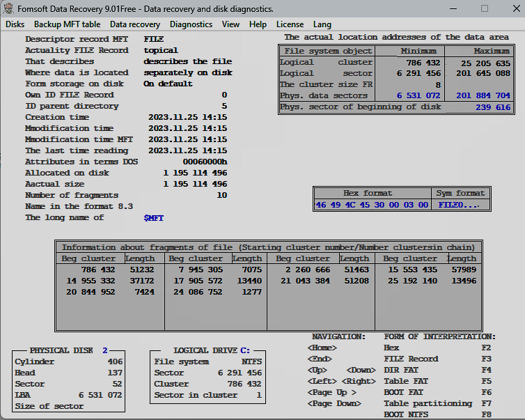Open the License menu

[x=290, y=24]
